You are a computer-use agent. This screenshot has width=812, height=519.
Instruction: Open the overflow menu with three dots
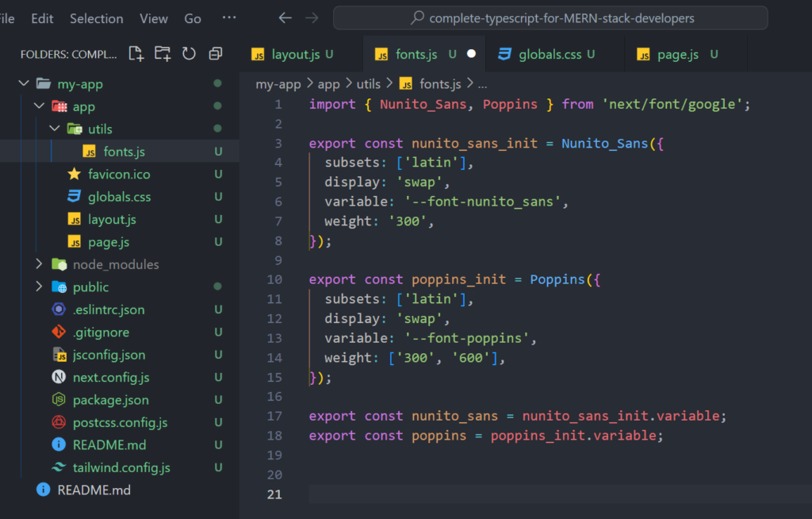click(229, 17)
